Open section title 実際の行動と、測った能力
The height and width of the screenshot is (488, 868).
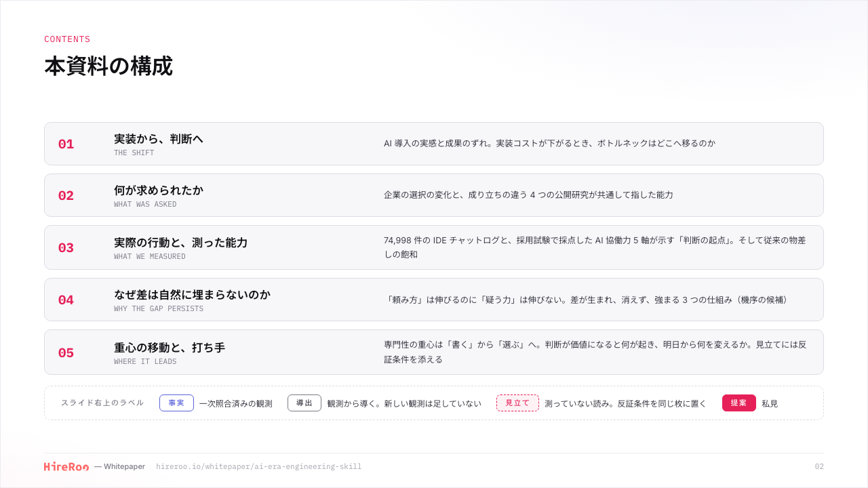tap(180, 243)
